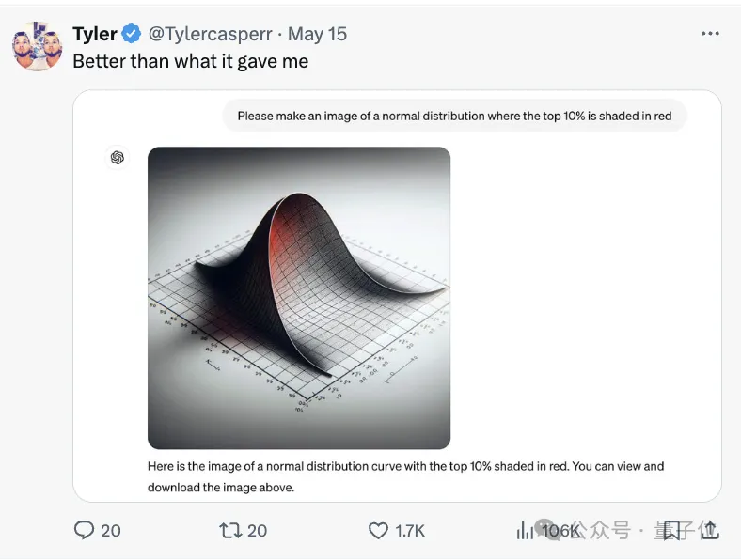Click the retweet count 20
Image resolution: width=741 pixels, height=560 pixels.
[257, 531]
